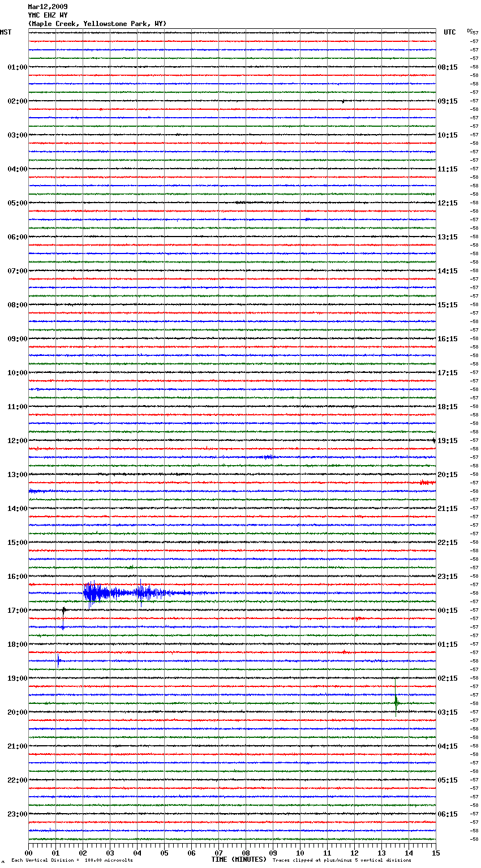This screenshot has width=481, height=868.
Task: Click the 10:15 UTC time label
Action: click(x=448, y=135)
